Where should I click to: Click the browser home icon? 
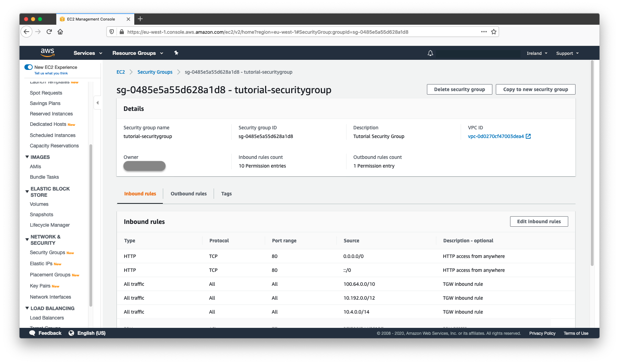coord(60,32)
